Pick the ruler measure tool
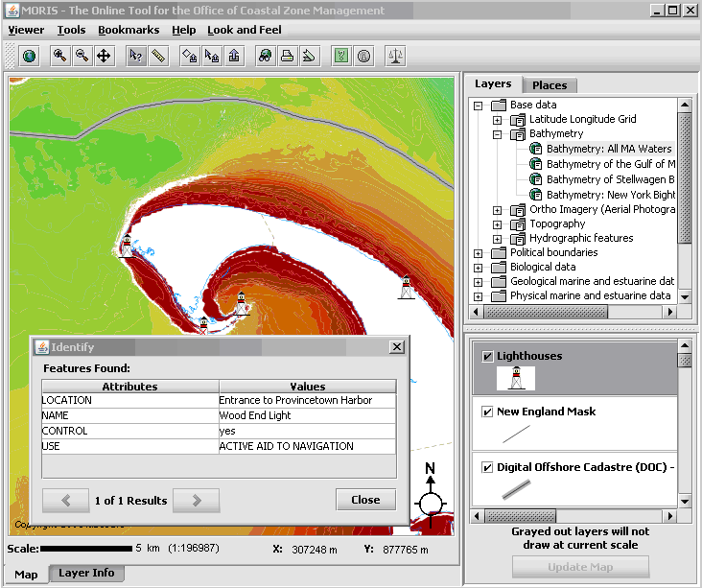 [158, 56]
